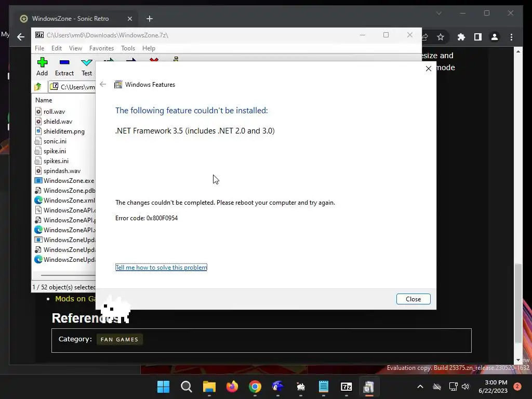Viewport: 532px width, 399px height.
Task: Click the cloud sync icon in system tray
Action: (437, 387)
